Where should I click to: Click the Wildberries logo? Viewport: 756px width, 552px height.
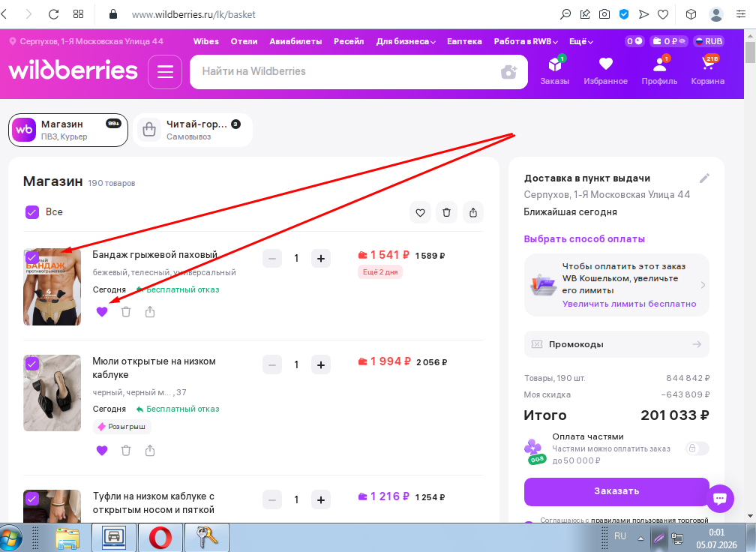click(73, 70)
